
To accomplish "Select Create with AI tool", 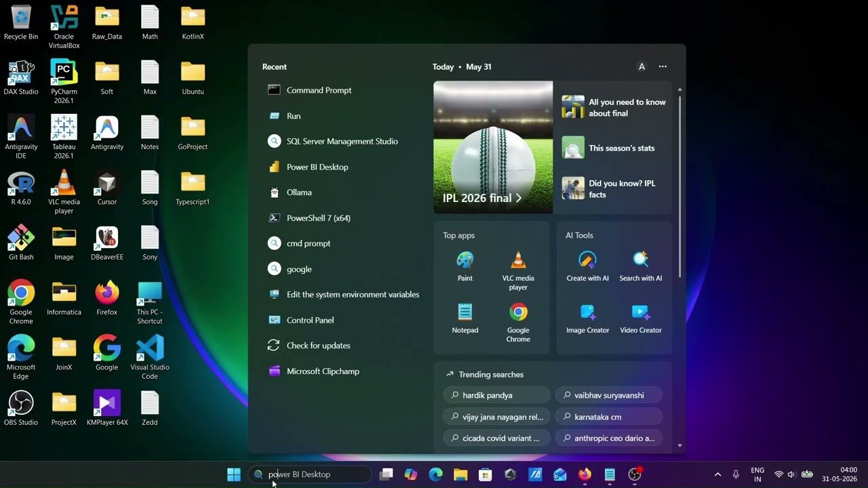I will (x=587, y=266).
